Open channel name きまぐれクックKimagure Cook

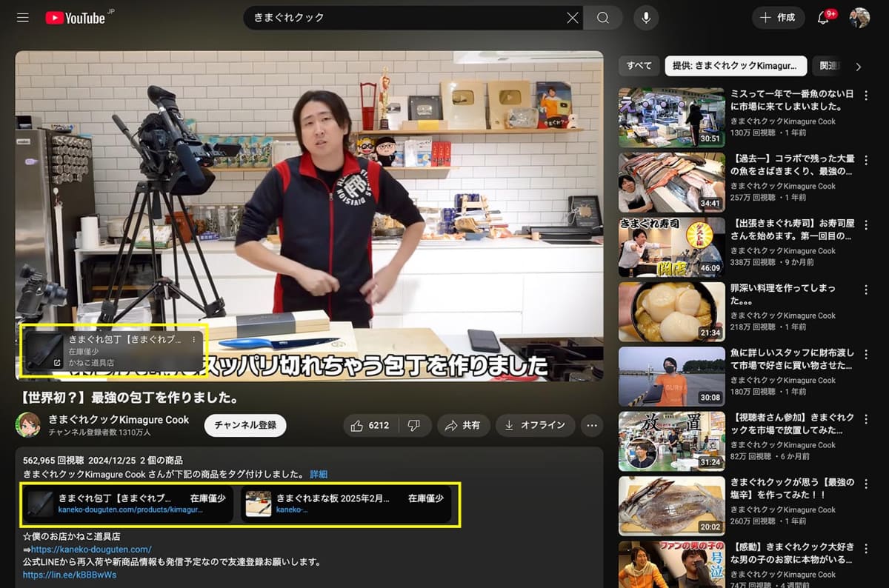[x=119, y=419]
